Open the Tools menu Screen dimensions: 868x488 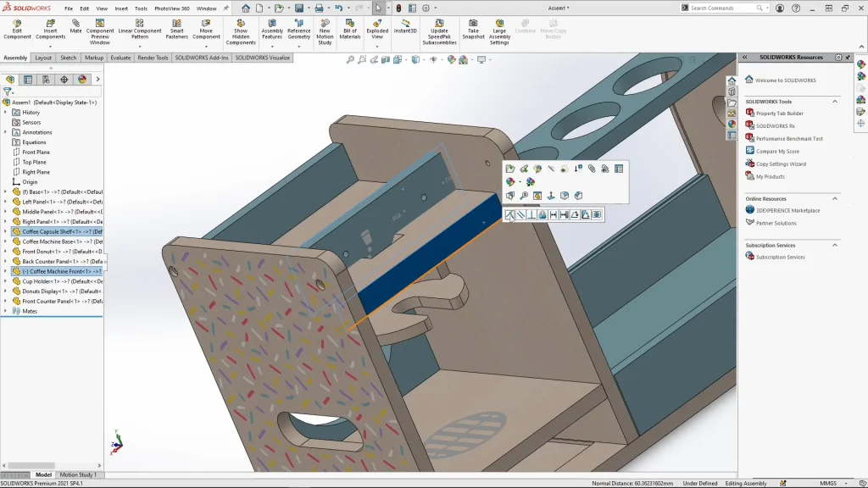coord(141,8)
